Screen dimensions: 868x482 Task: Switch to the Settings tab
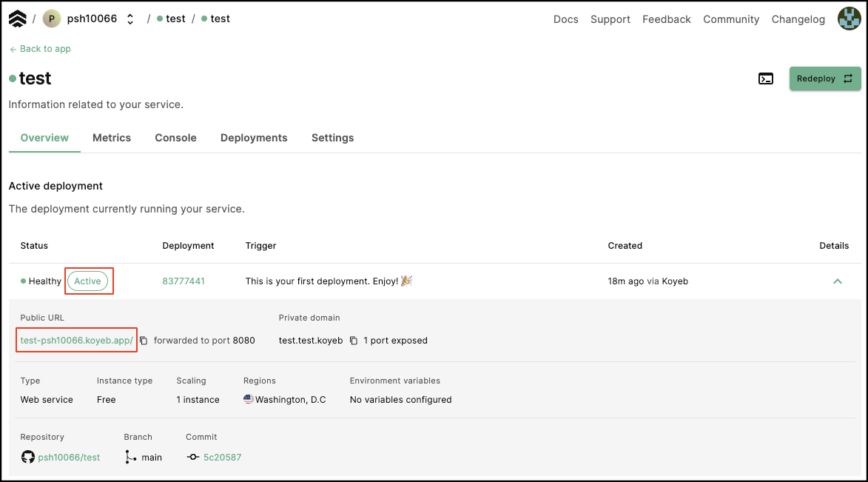point(332,138)
